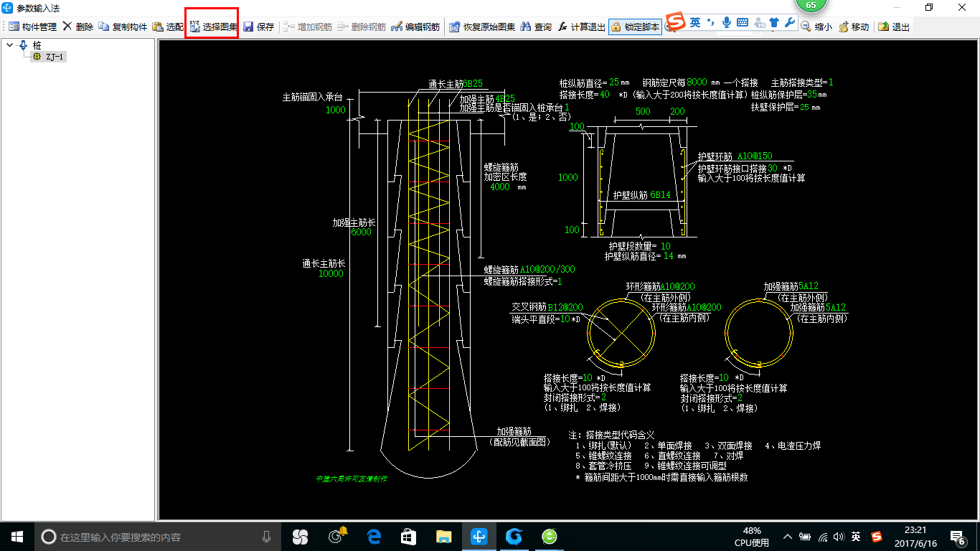
Task: Select ZJ-1 in the component tree
Action: [54, 57]
